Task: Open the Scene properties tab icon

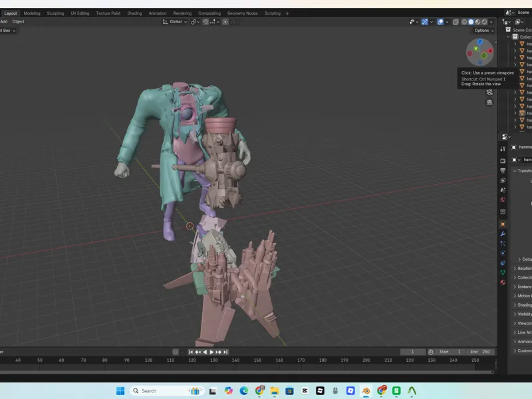Action: [503, 190]
